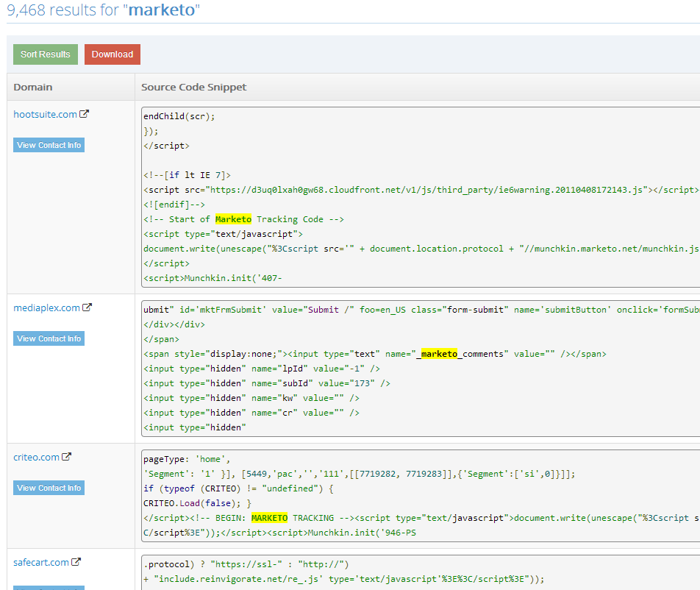This screenshot has height=590, width=700.
Task: Click the 'include.reinvigorate.net' code line in safecart snippet
Action: [x=344, y=579]
